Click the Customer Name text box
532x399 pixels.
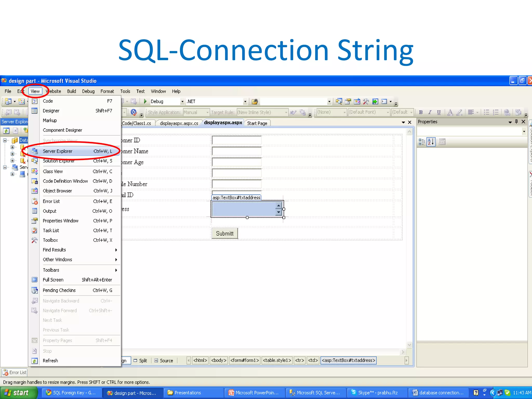[237, 151]
